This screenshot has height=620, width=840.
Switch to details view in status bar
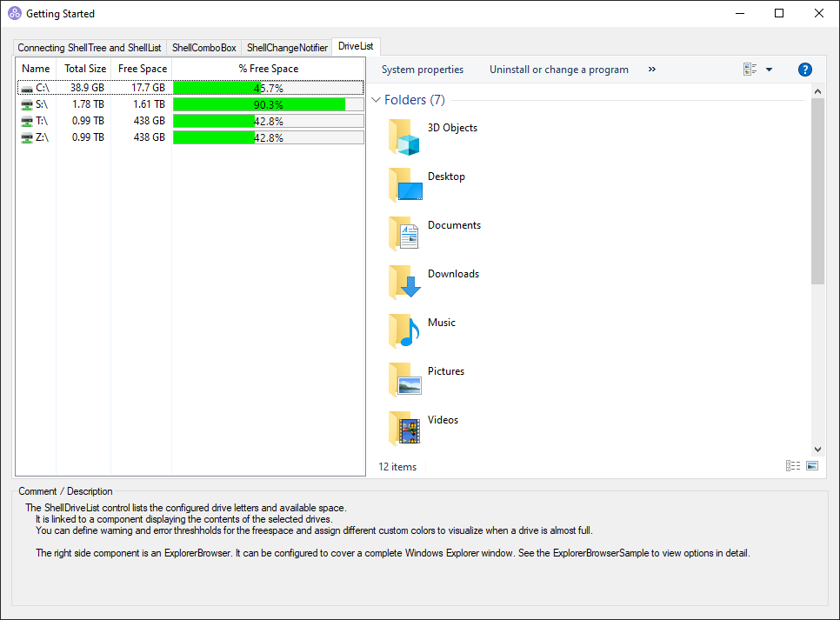[x=793, y=466]
